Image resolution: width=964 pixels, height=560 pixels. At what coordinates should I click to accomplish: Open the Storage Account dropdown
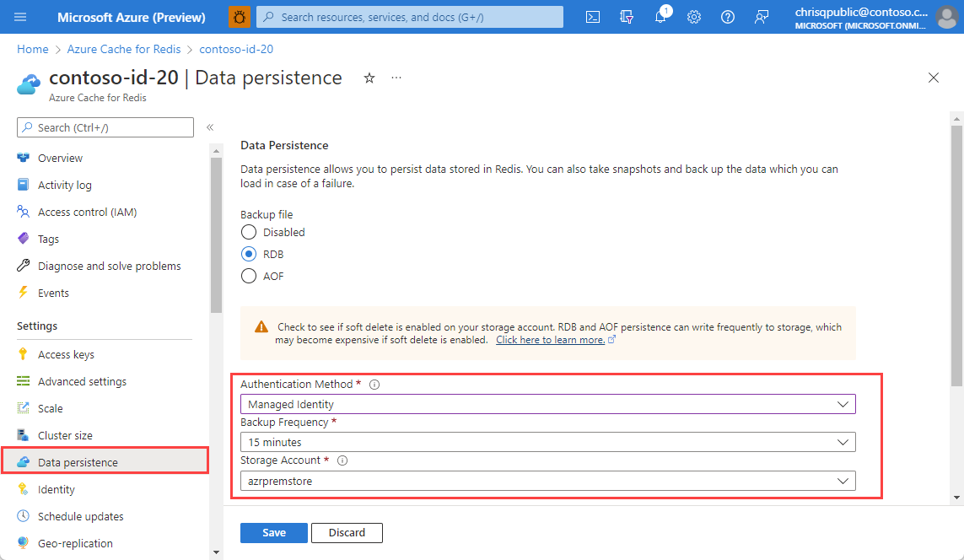pos(548,481)
